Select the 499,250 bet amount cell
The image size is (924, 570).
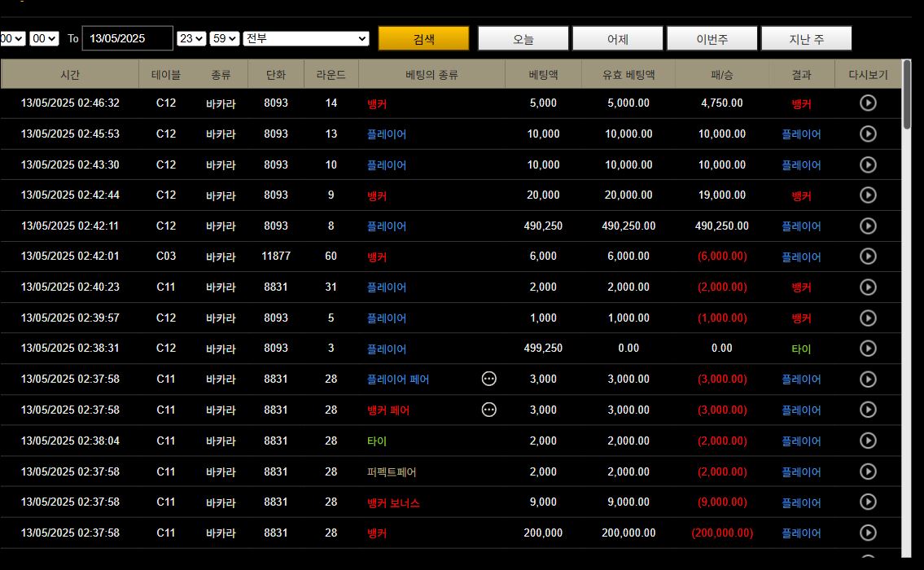(543, 349)
